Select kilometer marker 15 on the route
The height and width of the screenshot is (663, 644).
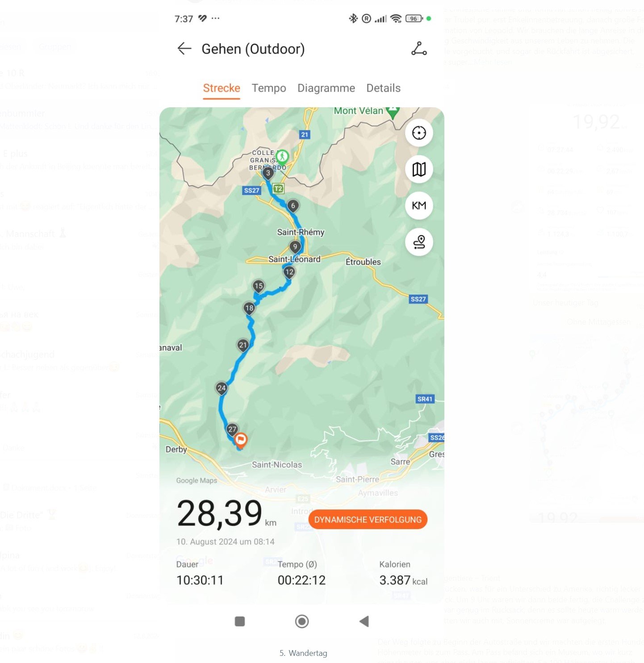pos(258,286)
